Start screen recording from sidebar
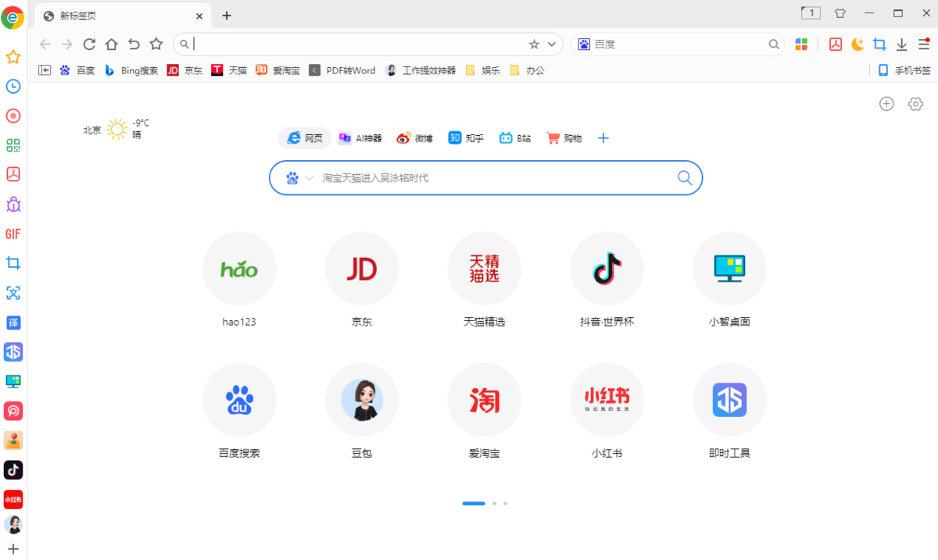938x560 pixels. tap(13, 116)
